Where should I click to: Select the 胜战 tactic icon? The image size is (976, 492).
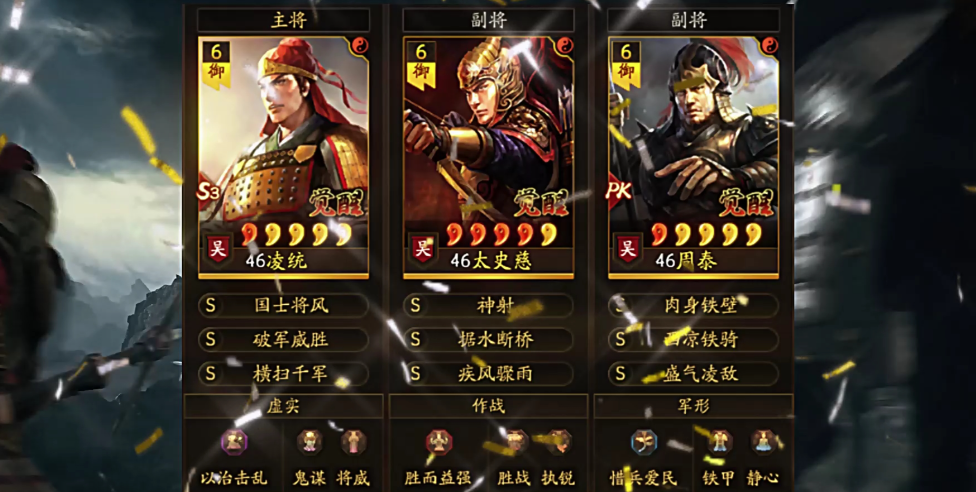514,442
